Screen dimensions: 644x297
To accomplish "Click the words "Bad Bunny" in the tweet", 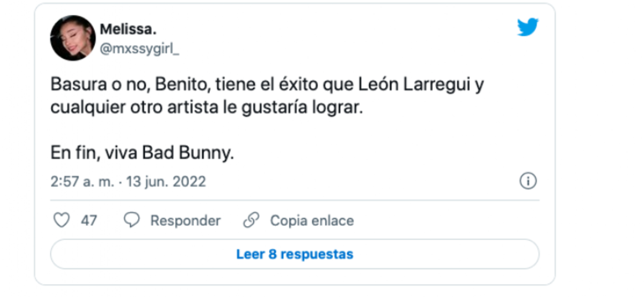I will 188,153.
